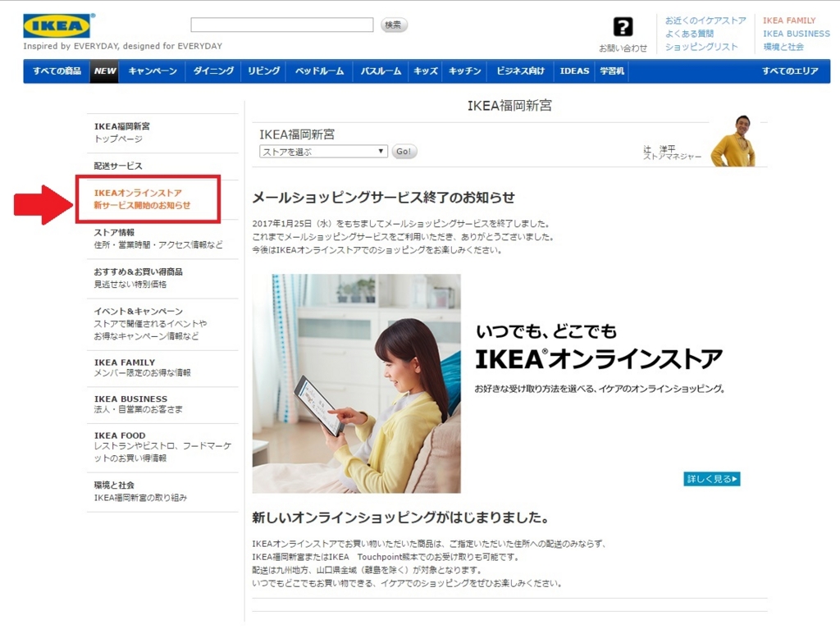Click the Go! button
Image resolution: width=840 pixels, height=638 pixels.
click(x=404, y=152)
